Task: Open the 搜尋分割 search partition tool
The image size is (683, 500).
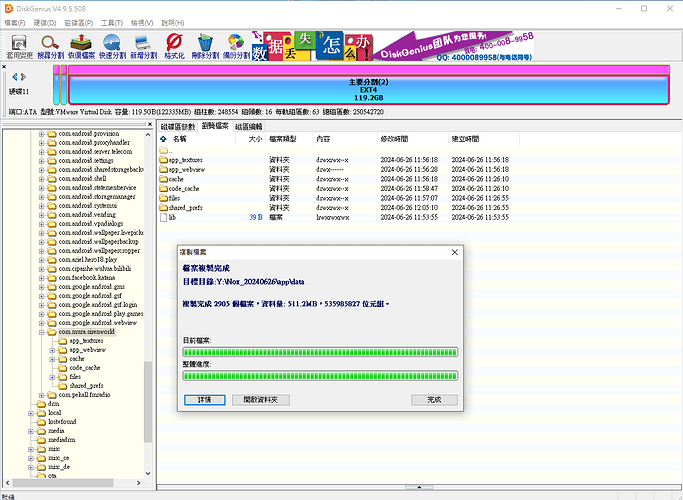Action: pyautogui.click(x=51, y=47)
